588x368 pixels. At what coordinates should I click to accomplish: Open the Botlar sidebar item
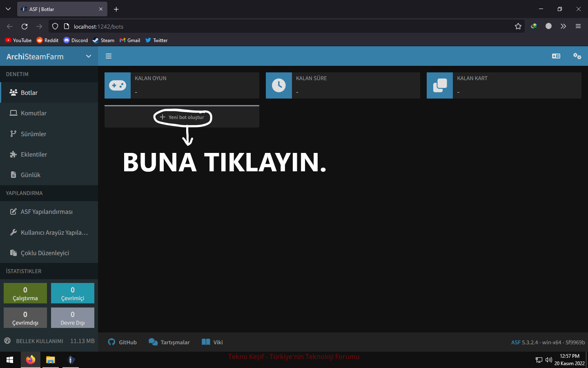pyautogui.click(x=49, y=93)
